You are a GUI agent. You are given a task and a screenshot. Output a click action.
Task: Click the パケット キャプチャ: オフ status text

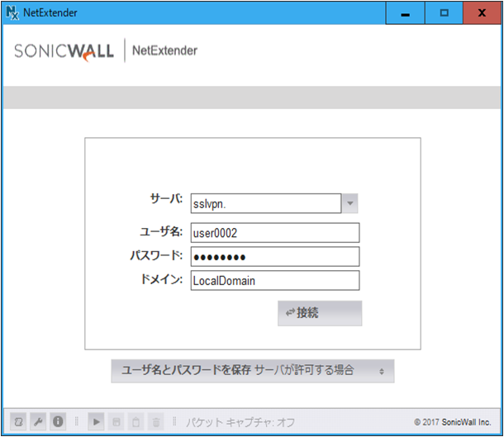click(240, 422)
